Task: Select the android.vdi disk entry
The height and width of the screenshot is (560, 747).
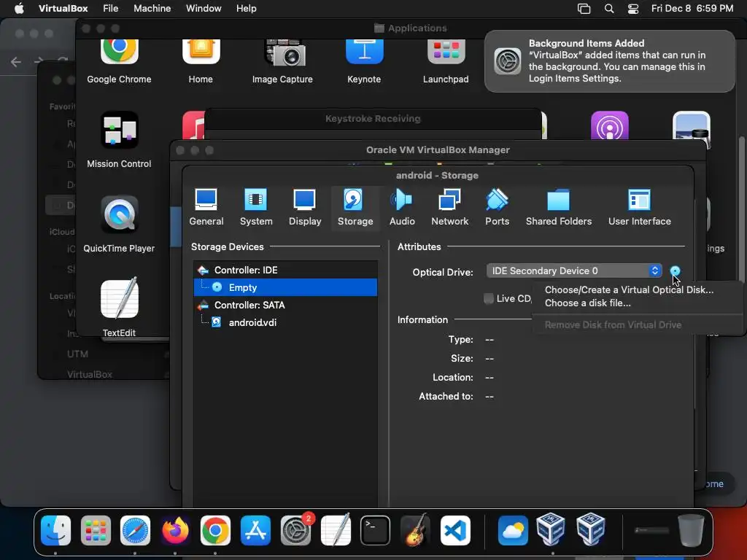Action: point(285,322)
